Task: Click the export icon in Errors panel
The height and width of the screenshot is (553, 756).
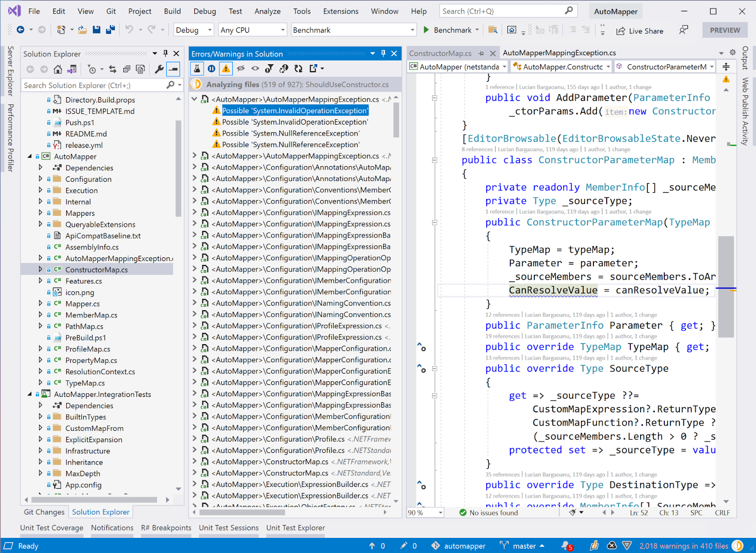Action: [x=313, y=68]
